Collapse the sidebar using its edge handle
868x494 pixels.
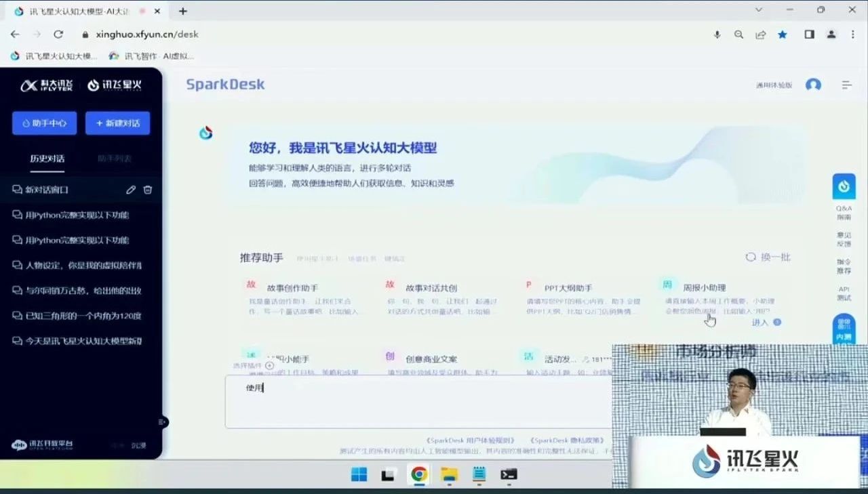(x=163, y=421)
